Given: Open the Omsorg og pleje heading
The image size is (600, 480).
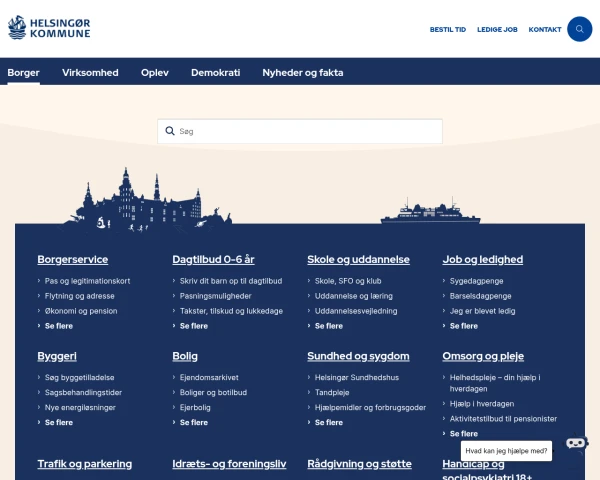Looking at the screenshot, I should coord(483,356).
